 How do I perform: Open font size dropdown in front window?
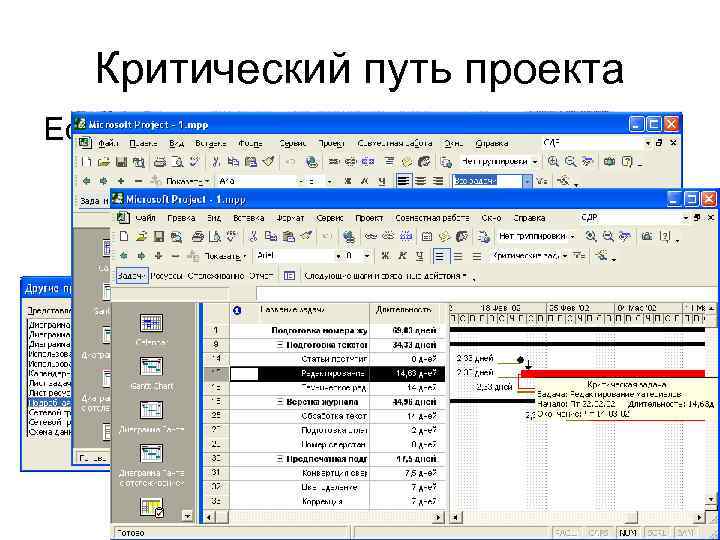pyautogui.click(x=367, y=256)
